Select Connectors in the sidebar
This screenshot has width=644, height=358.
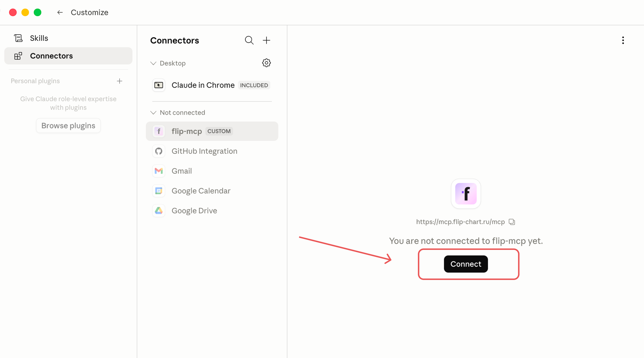click(x=68, y=56)
